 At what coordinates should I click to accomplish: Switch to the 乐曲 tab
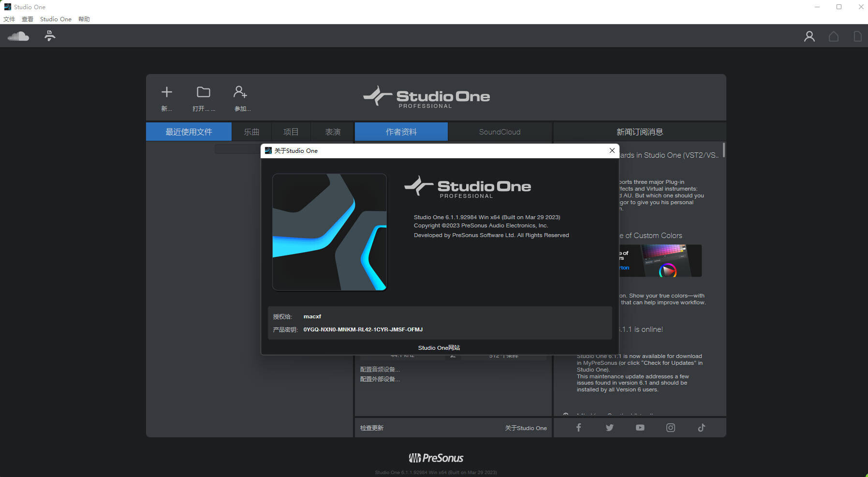tap(251, 132)
